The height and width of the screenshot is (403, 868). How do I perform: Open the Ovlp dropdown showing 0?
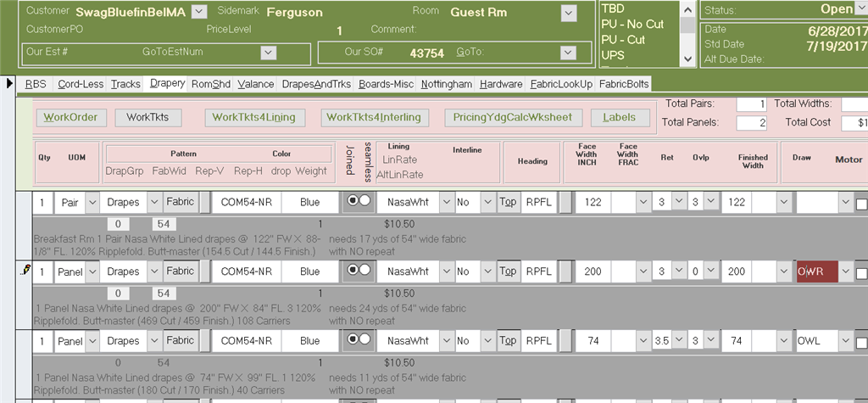coord(711,271)
